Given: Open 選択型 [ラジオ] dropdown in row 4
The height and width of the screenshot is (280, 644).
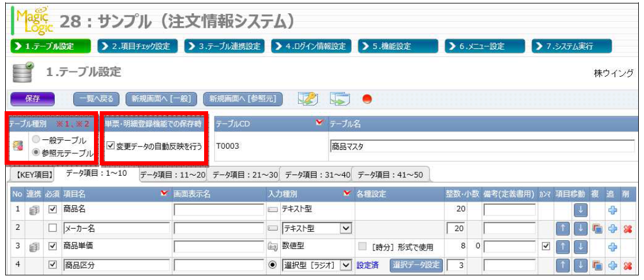Looking at the screenshot, I should (346, 266).
